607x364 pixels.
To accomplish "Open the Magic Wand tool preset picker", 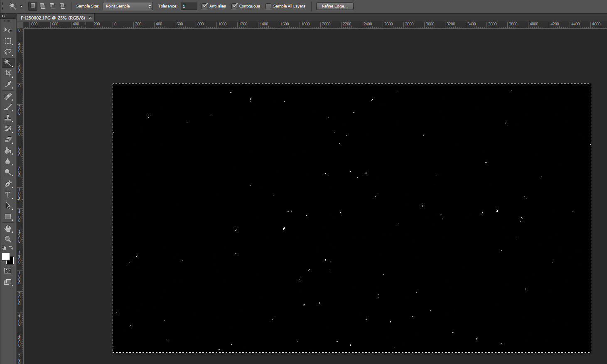I will (21, 6).
